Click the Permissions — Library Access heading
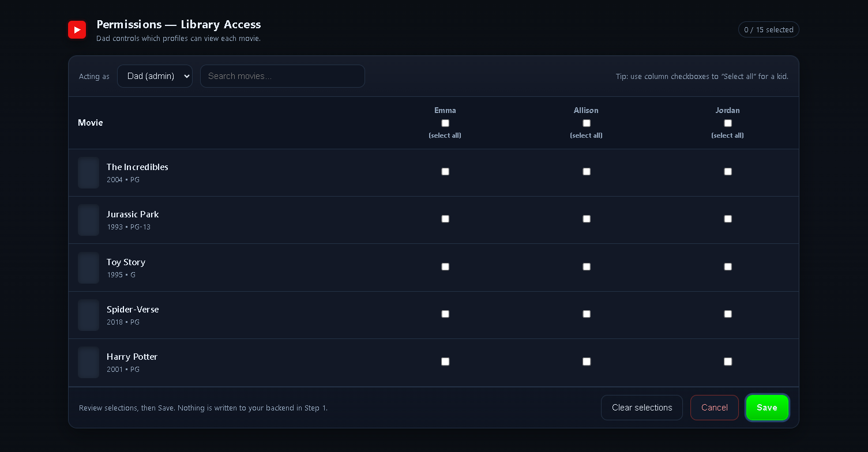This screenshot has height=452, width=868. (x=179, y=24)
